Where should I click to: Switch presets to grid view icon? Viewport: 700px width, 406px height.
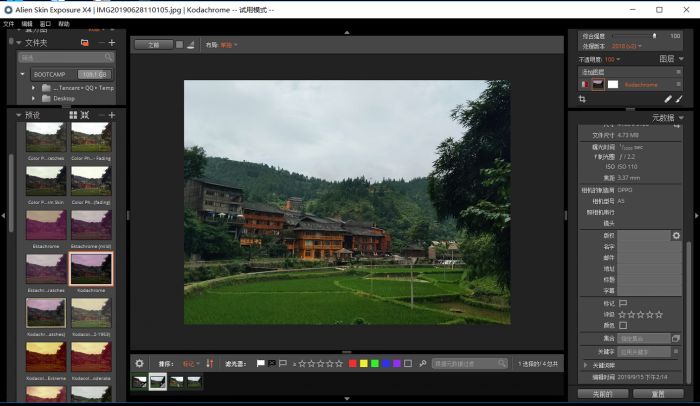point(73,115)
